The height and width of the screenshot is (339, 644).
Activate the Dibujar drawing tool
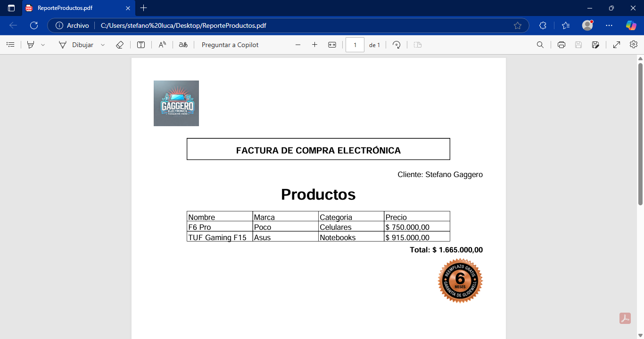click(76, 45)
